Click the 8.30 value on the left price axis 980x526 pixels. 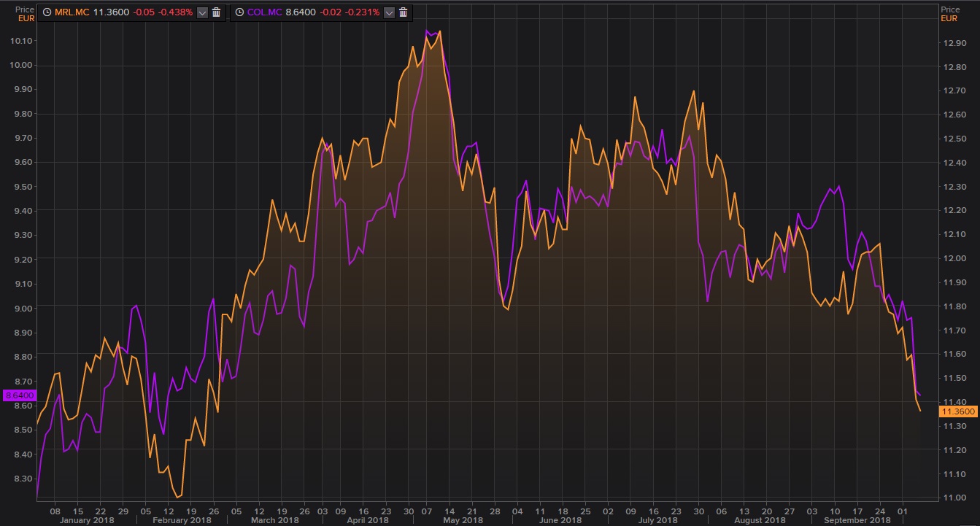pos(25,479)
